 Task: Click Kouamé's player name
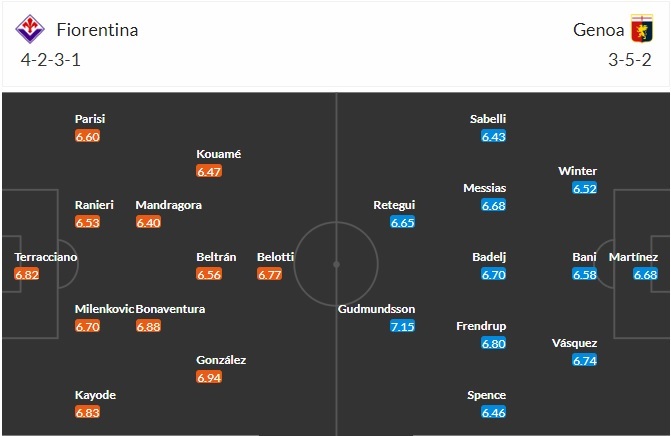pyautogui.click(x=219, y=154)
